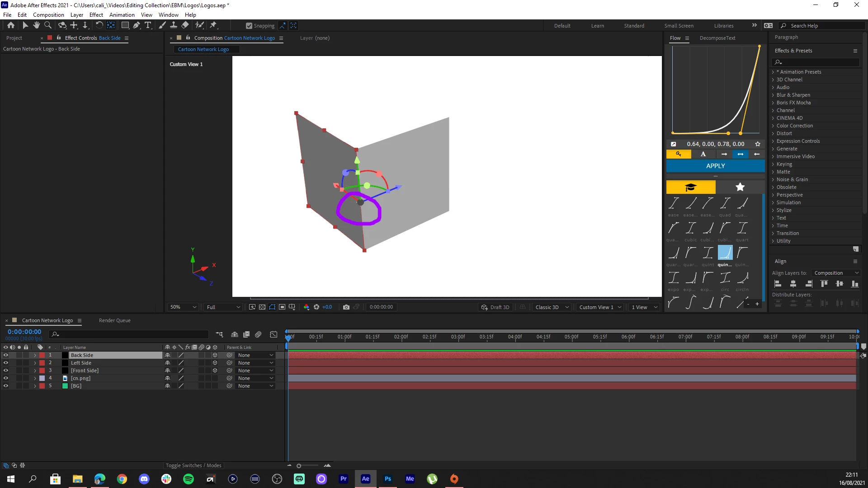Select the Pen tool
The width and height of the screenshot is (868, 488).
click(x=136, y=25)
